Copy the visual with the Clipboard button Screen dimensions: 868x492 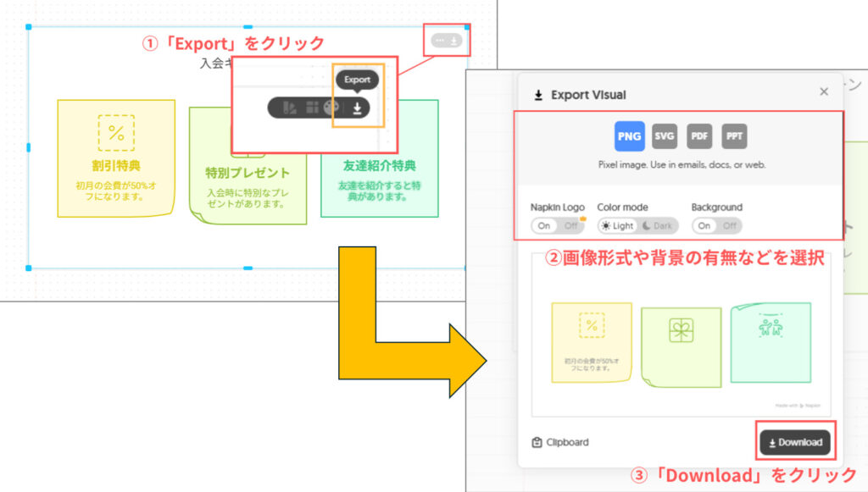coord(560,442)
